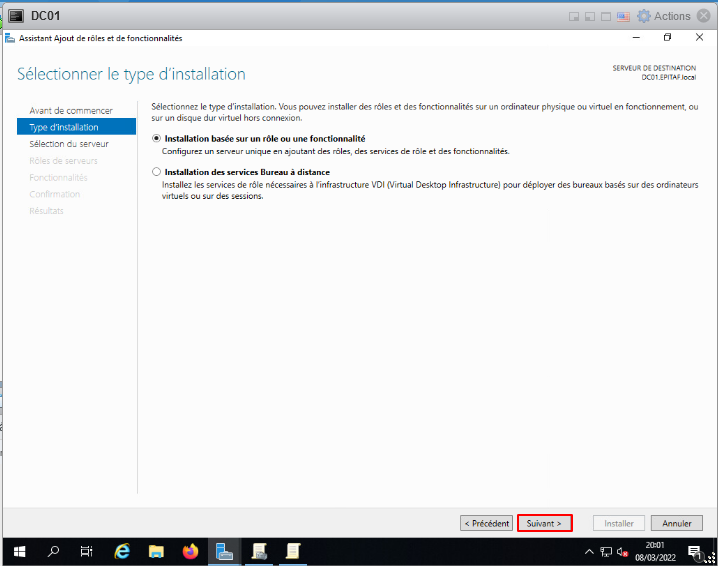Screen dimensions: 718x566
Task: Open File Explorer from the taskbar
Action: coord(156,551)
